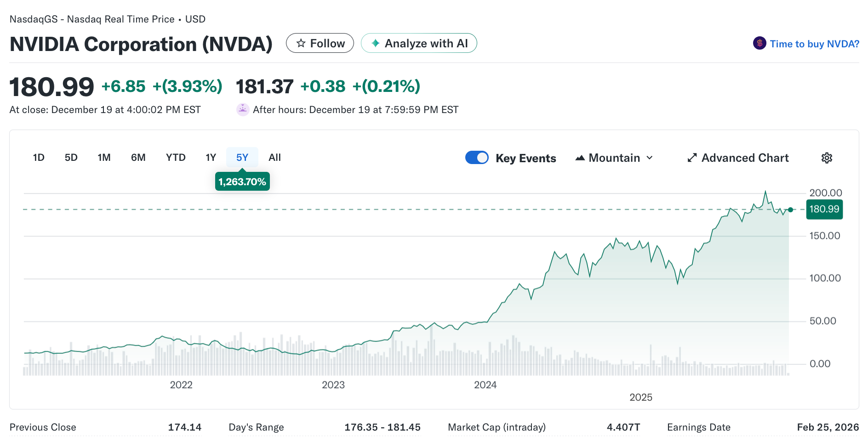Image resolution: width=868 pixels, height=443 pixels.
Task: Click the sparkle icon beside Analyze with AI
Action: coord(375,43)
